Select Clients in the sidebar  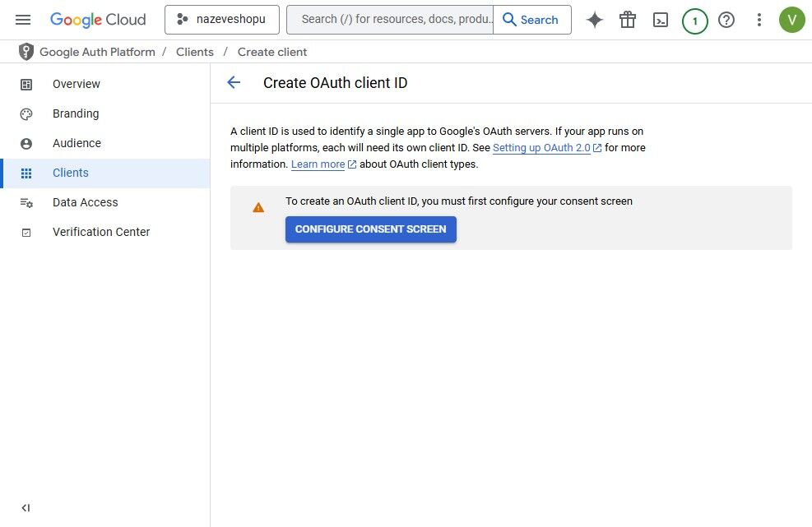click(105, 173)
